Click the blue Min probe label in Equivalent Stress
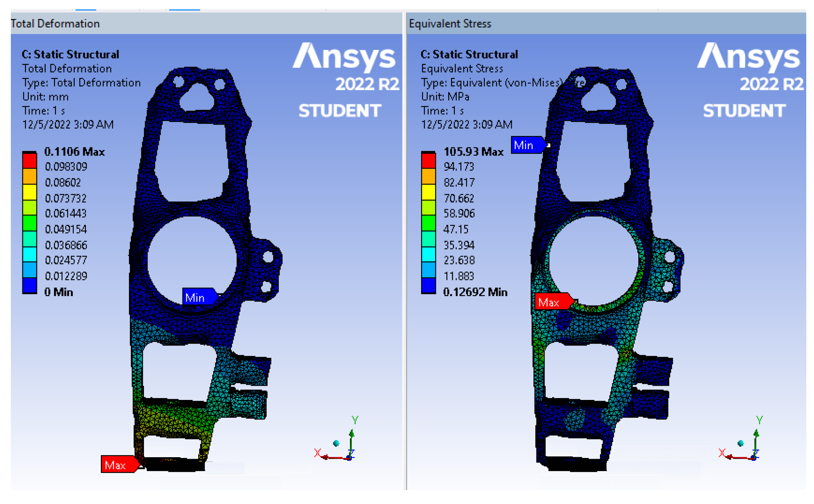The height and width of the screenshot is (504, 814). [x=525, y=145]
